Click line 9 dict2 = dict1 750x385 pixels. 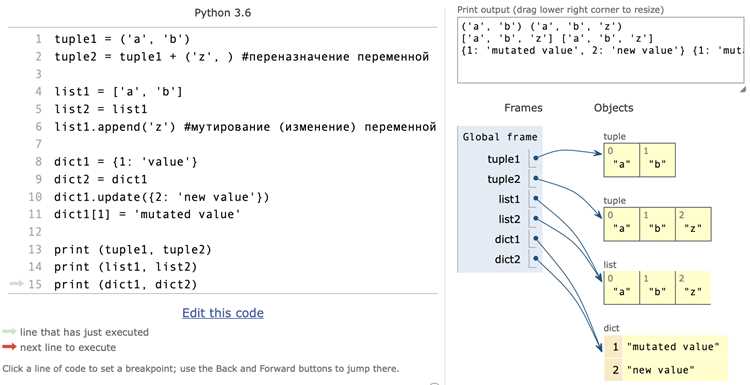click(100, 179)
